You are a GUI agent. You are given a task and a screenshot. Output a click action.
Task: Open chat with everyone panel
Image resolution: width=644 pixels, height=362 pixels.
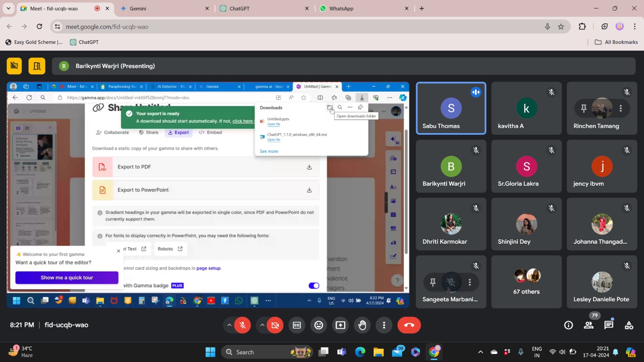point(609,325)
